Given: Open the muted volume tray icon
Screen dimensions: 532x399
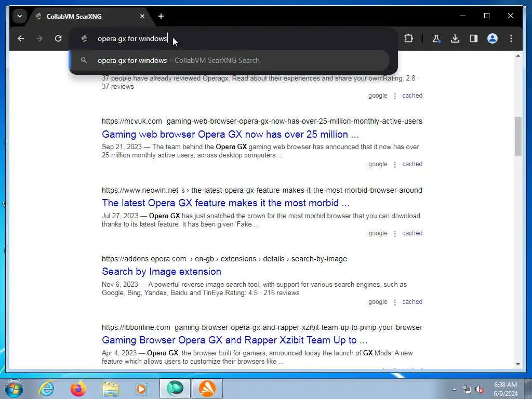Looking at the screenshot, I should (x=480, y=390).
